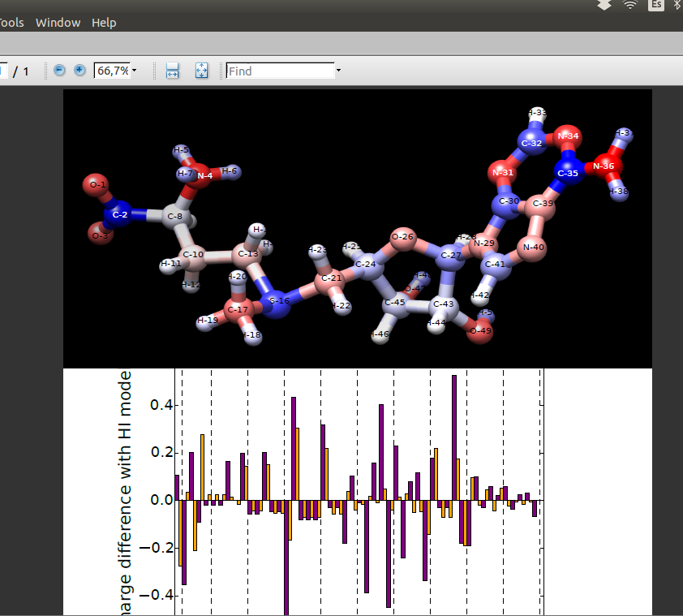
Task: Click the C-2 blue atom
Action: 119,214
